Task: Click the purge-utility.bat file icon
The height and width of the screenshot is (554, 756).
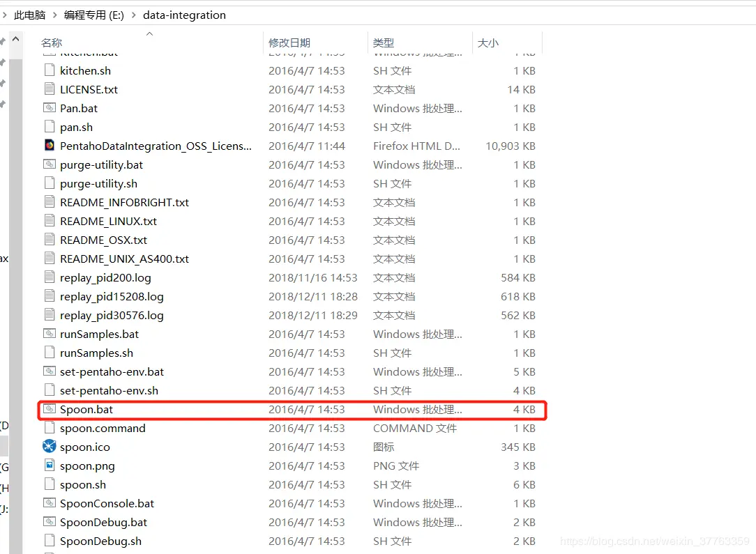Action: pyautogui.click(x=50, y=164)
